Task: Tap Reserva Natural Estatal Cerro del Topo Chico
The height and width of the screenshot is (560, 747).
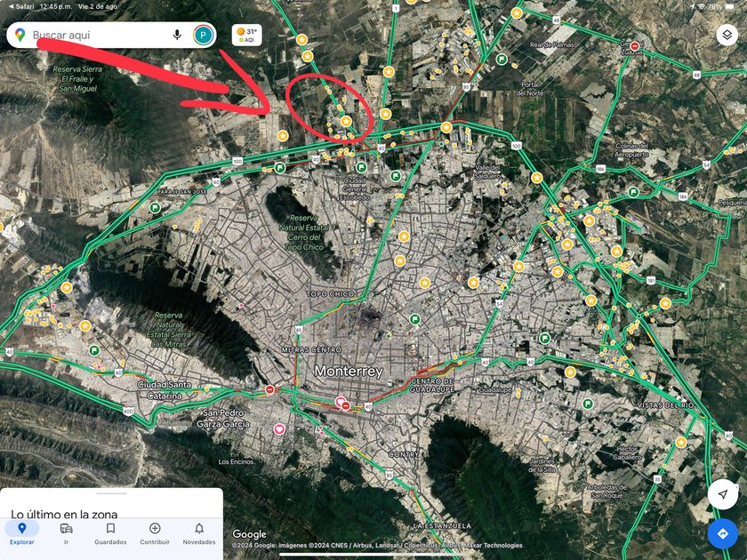Action: click(x=304, y=232)
